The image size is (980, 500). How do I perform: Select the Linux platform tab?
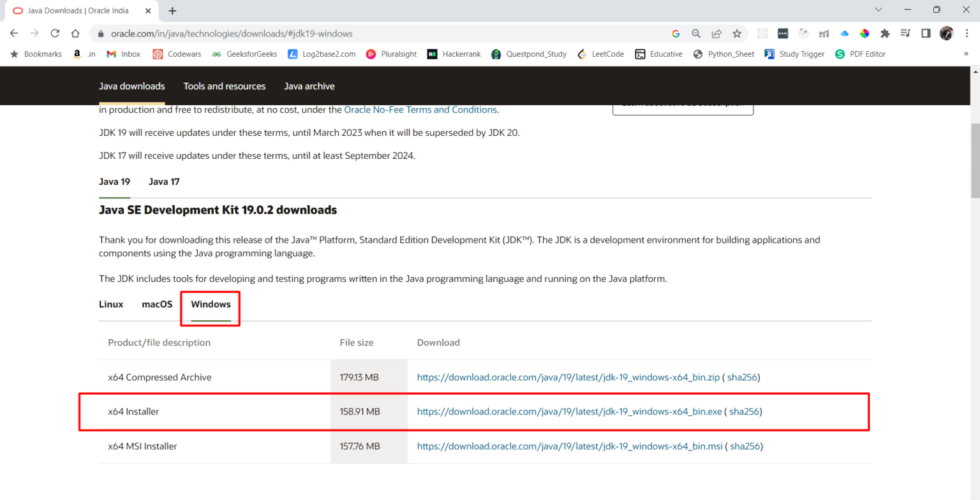tap(111, 304)
